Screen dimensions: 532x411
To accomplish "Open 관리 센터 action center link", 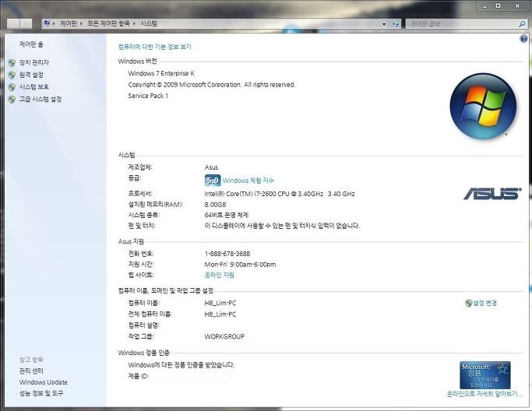I will [x=31, y=371].
